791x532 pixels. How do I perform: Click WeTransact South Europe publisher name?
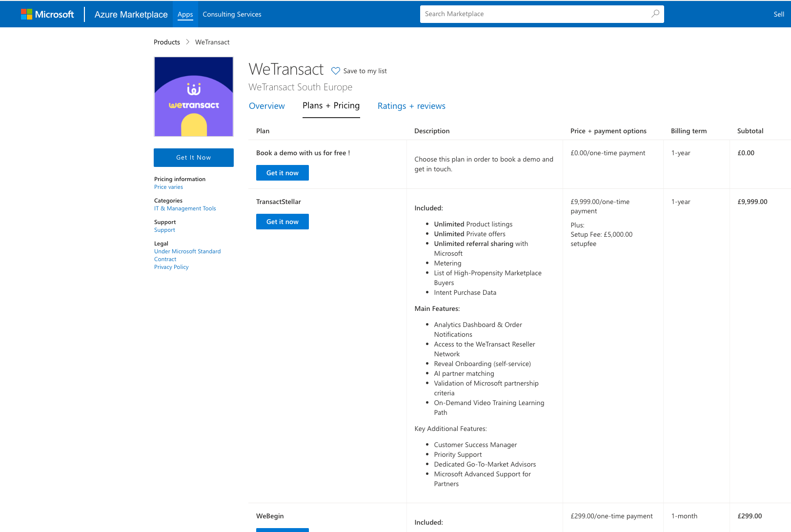tap(301, 87)
